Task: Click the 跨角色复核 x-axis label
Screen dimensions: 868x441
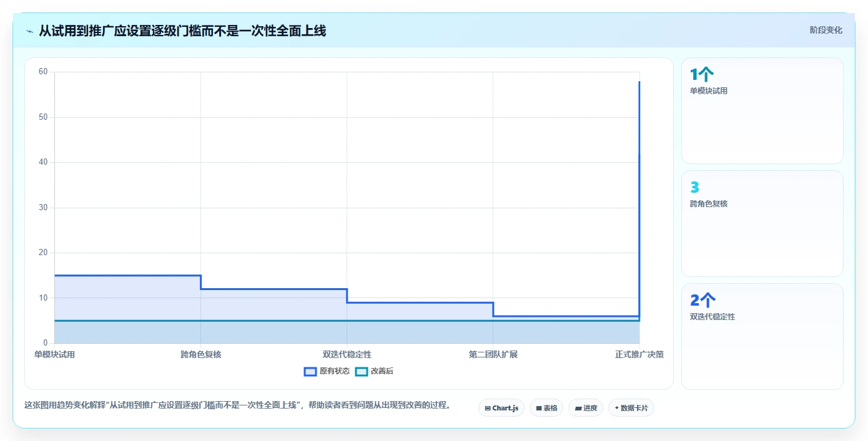Action: (x=200, y=354)
